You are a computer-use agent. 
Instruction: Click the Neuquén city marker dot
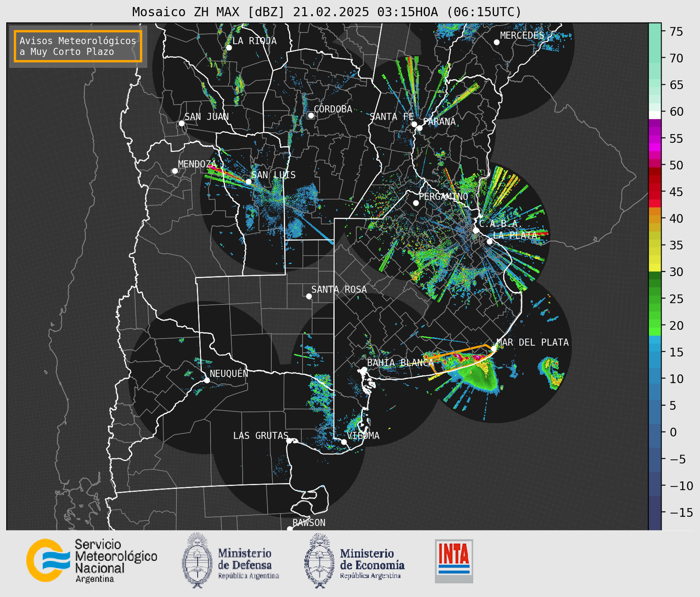coord(207,380)
